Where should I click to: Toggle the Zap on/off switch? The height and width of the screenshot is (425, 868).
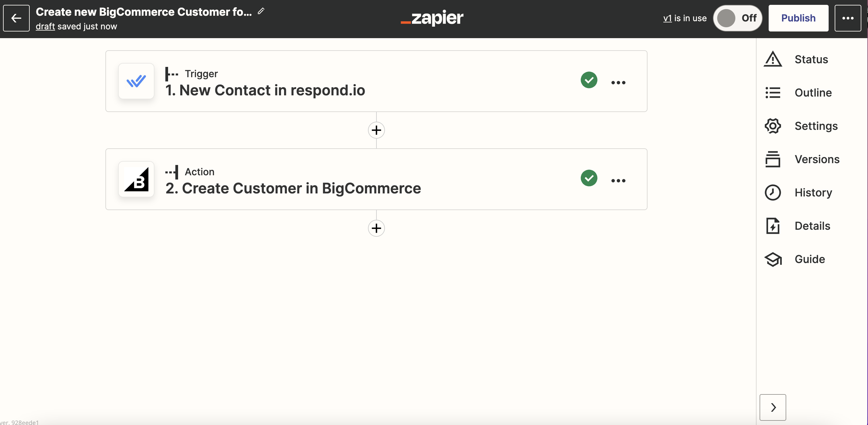coord(738,18)
